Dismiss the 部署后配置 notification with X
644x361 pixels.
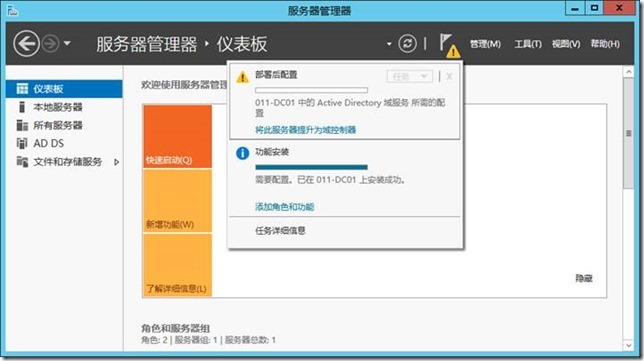pos(449,76)
